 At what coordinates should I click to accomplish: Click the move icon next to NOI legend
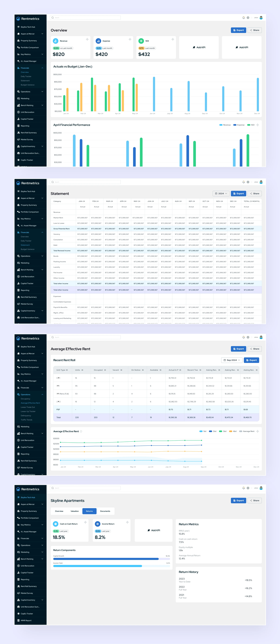(257, 125)
